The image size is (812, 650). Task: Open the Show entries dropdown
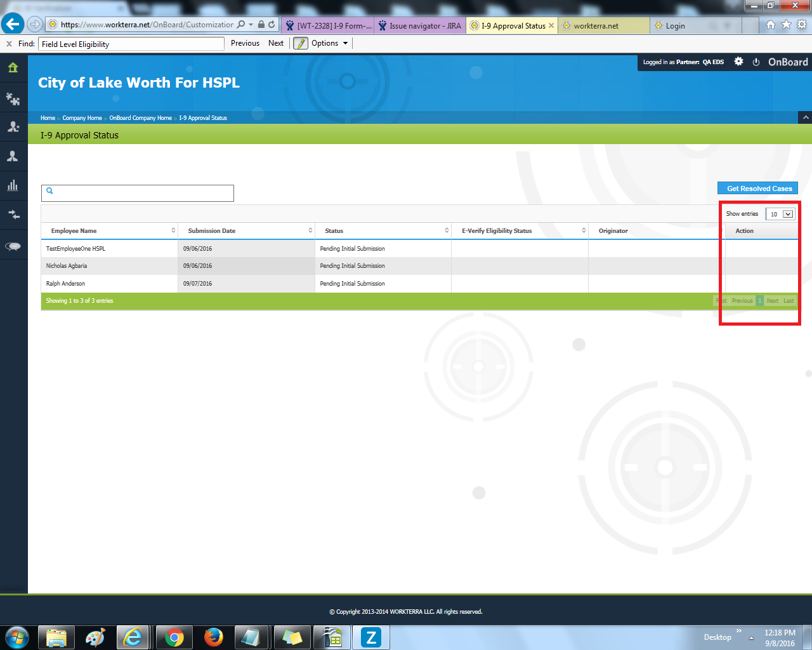(x=780, y=214)
